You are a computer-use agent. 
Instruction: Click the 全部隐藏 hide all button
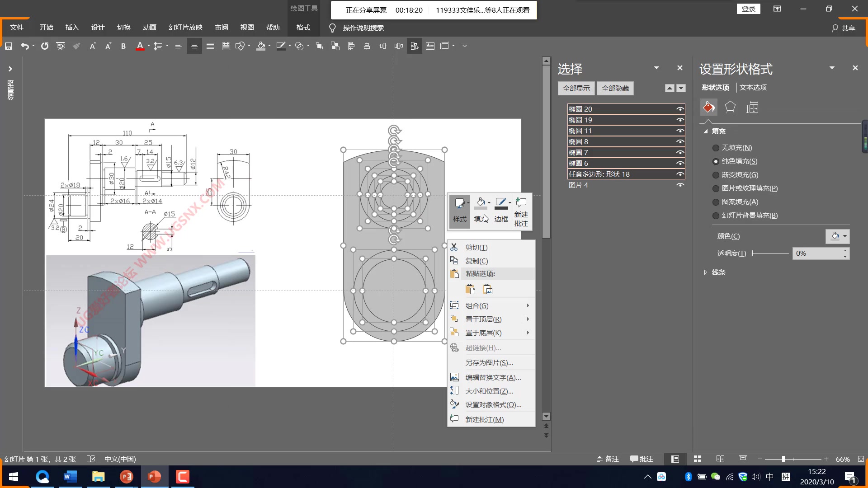(x=615, y=89)
